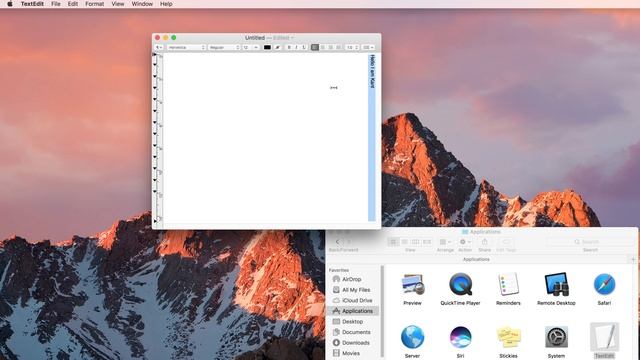Open the File menu
This screenshot has width=640, height=360.
56,4
